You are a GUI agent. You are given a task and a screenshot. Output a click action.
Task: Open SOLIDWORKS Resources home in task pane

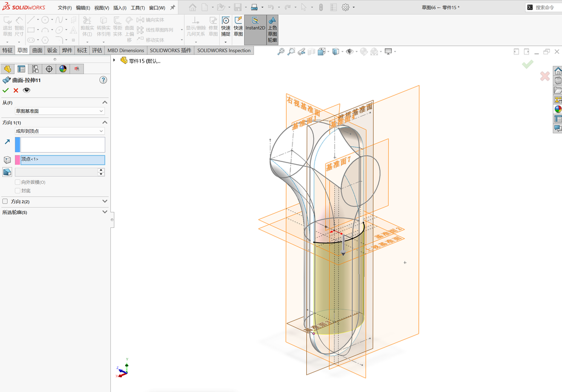(x=558, y=71)
